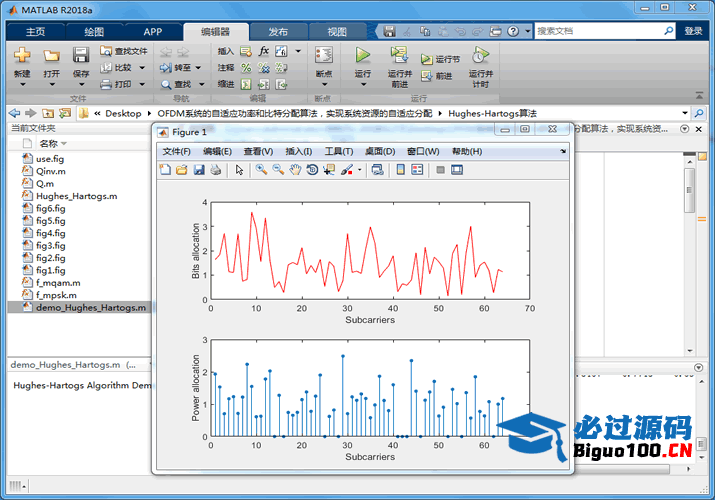Image resolution: width=715 pixels, height=500 pixels.
Task: Click the Run and Time icon
Action: [480, 55]
